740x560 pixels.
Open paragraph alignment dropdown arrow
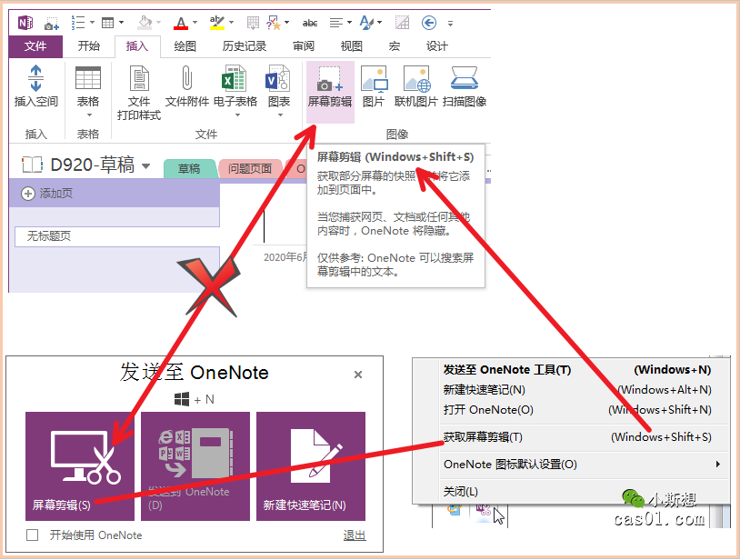tap(349, 22)
